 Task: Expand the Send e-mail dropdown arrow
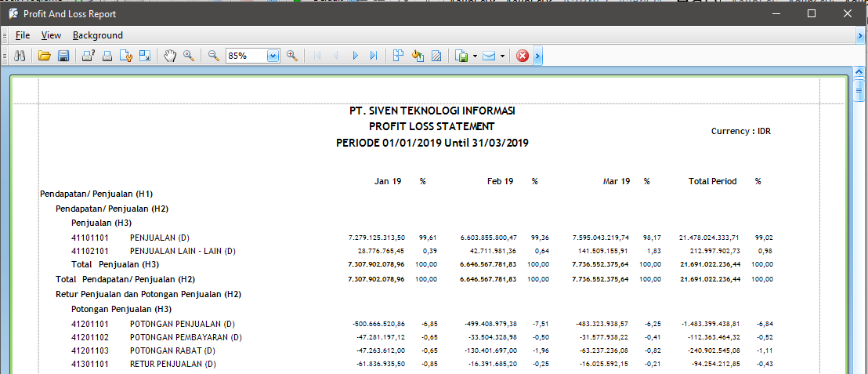(501, 56)
